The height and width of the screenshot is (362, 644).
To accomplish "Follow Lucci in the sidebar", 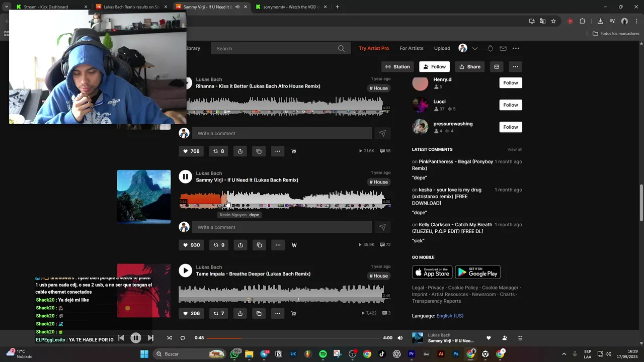I will (511, 105).
